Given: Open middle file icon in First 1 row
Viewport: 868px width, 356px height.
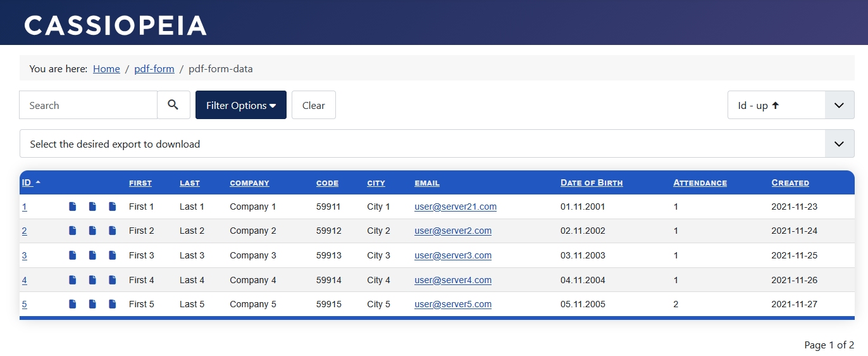Looking at the screenshot, I should [x=92, y=207].
